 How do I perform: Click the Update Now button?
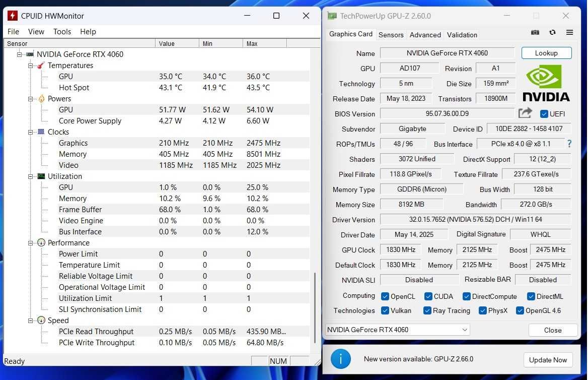[548, 360]
